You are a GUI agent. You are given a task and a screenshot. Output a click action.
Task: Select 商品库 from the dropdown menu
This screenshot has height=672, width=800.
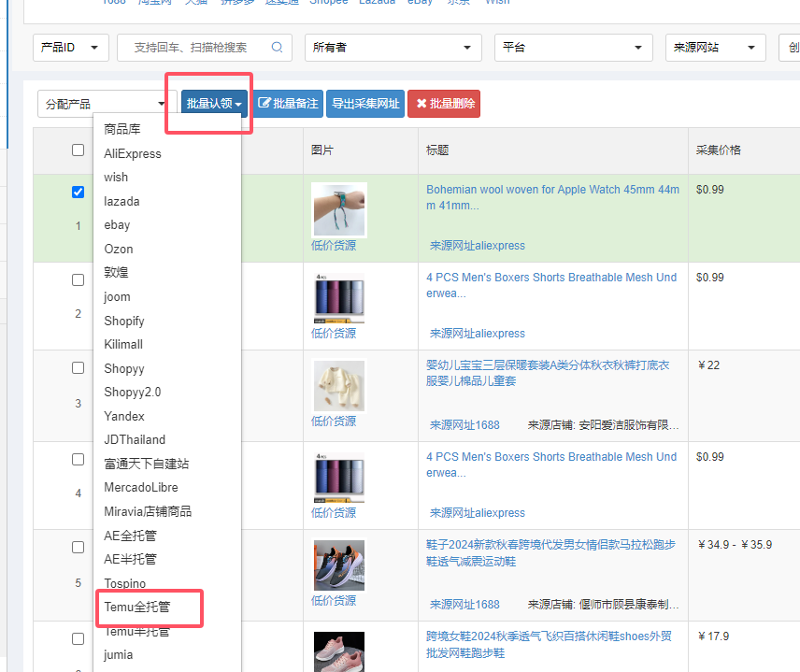(x=122, y=129)
